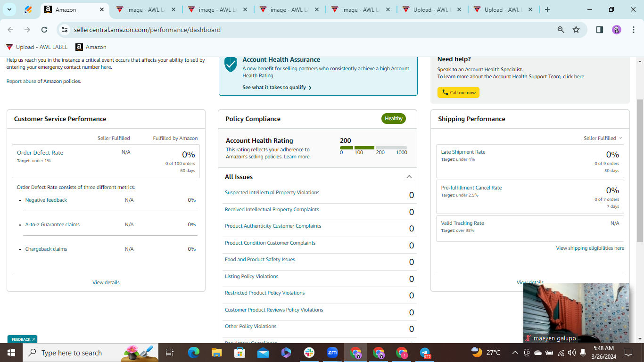Image resolution: width=644 pixels, height=362 pixels.
Task: Click the FEEDBACK button
Action: [x=21, y=339]
